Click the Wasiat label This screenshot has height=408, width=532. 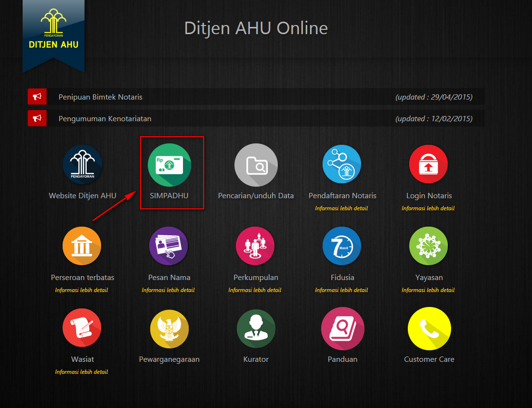coord(82,359)
